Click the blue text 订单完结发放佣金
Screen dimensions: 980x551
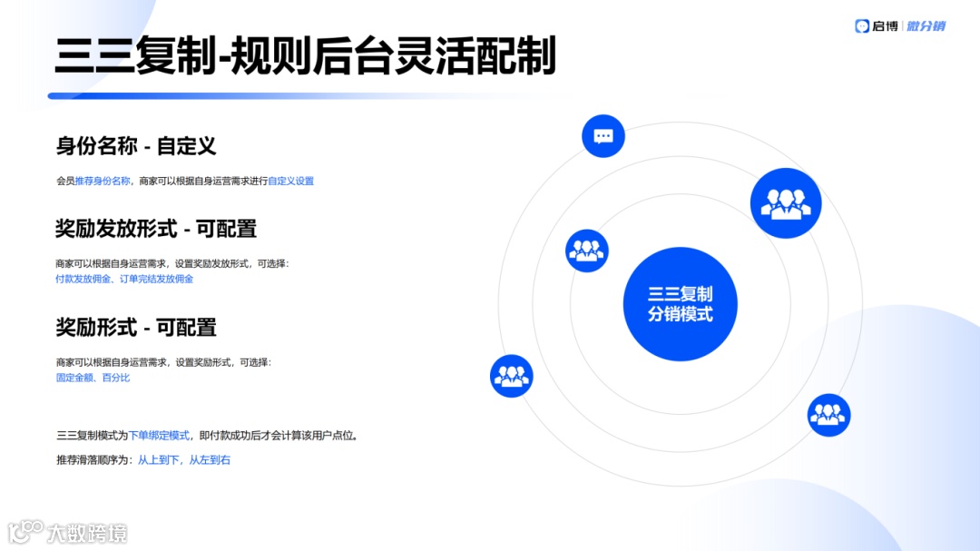coord(156,279)
